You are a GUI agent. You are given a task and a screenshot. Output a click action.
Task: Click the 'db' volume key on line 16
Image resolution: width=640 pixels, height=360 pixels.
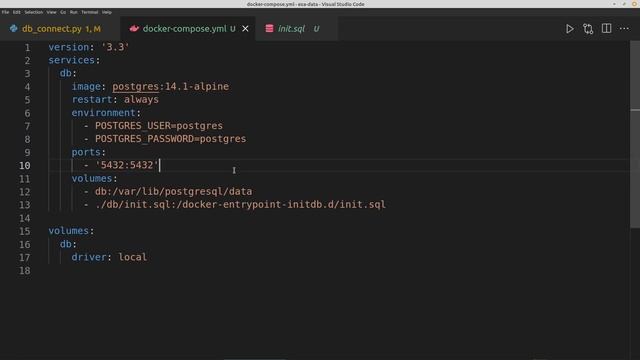click(65, 244)
